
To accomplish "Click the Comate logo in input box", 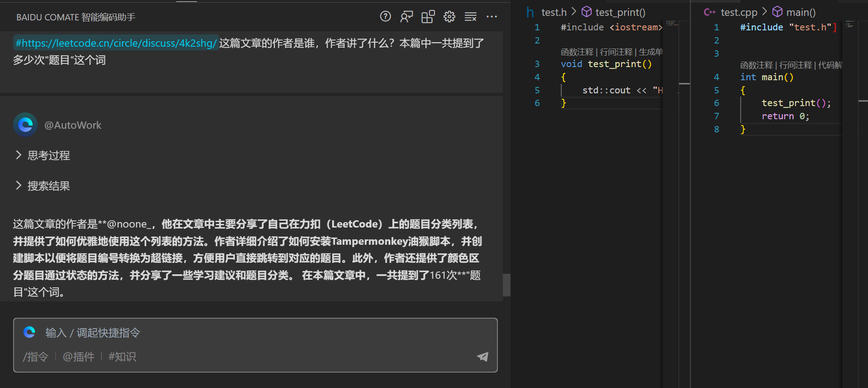I will 29,332.
